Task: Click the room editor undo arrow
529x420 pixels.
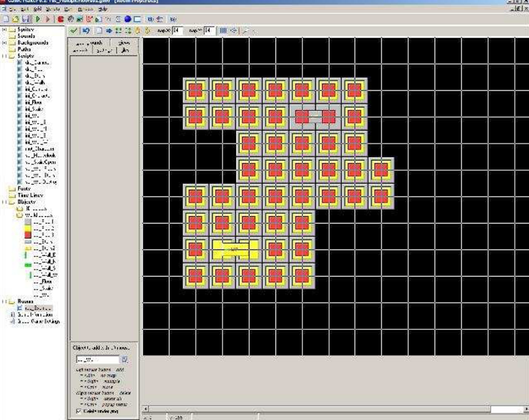Action: (x=86, y=31)
